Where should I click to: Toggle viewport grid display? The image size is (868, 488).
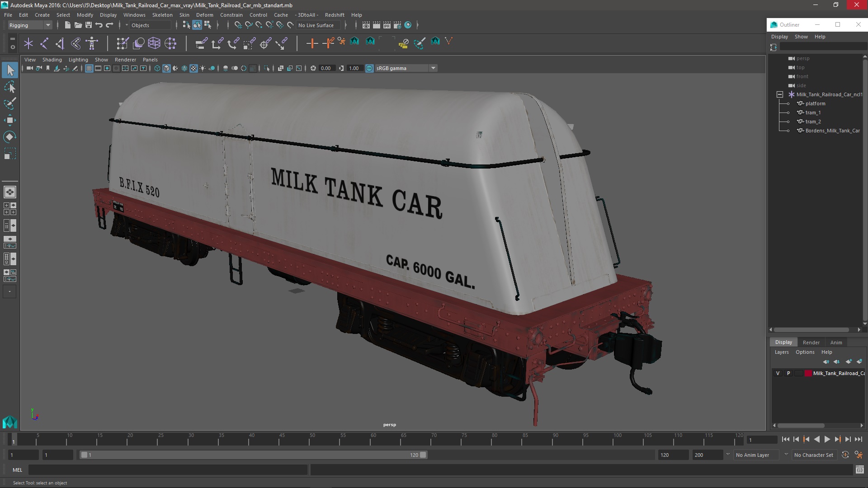89,68
